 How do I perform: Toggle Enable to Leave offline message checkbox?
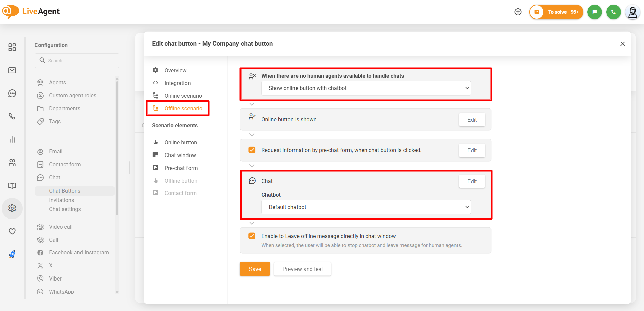coord(252,236)
